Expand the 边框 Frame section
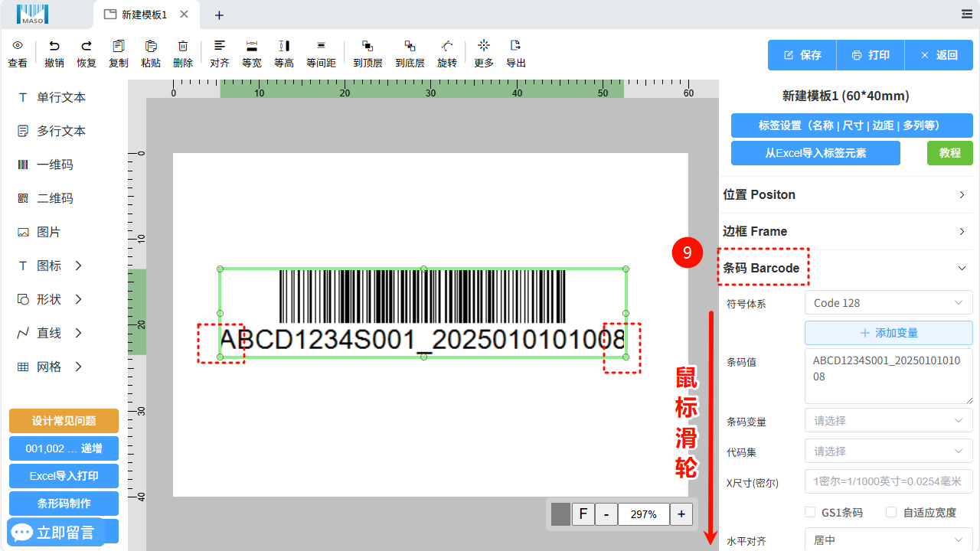Image resolution: width=980 pixels, height=551 pixels. (848, 231)
